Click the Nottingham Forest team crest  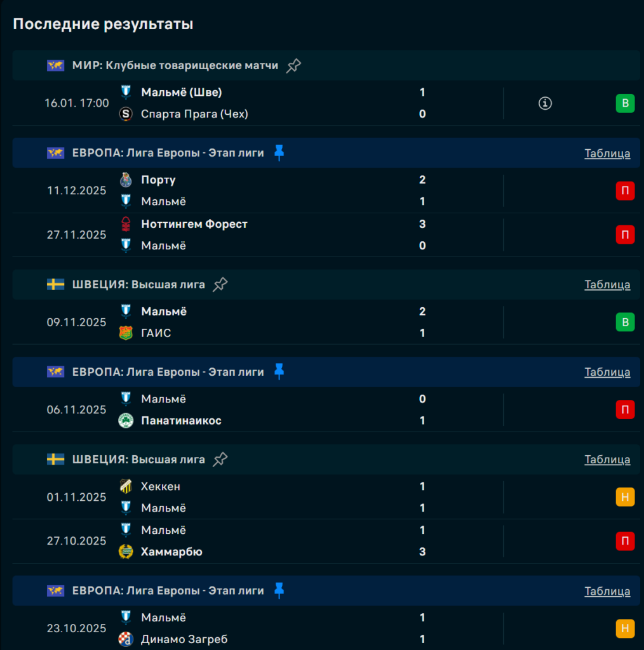(x=126, y=224)
